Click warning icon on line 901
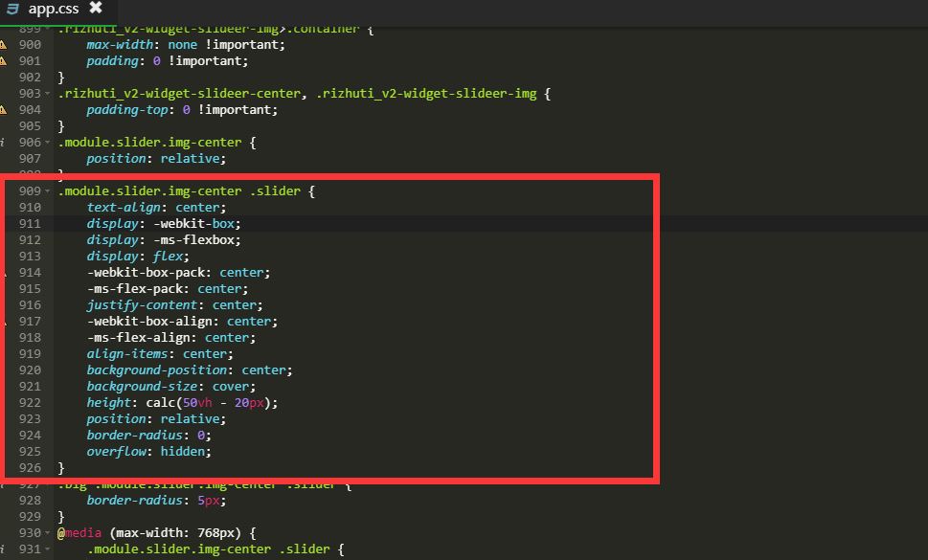This screenshot has height=560, width=928. (x=4, y=61)
